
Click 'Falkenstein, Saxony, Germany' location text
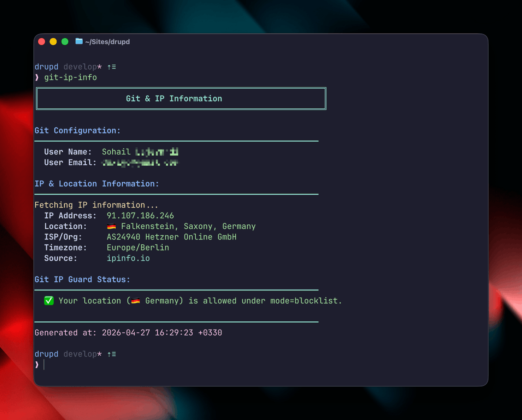pyautogui.click(x=188, y=227)
